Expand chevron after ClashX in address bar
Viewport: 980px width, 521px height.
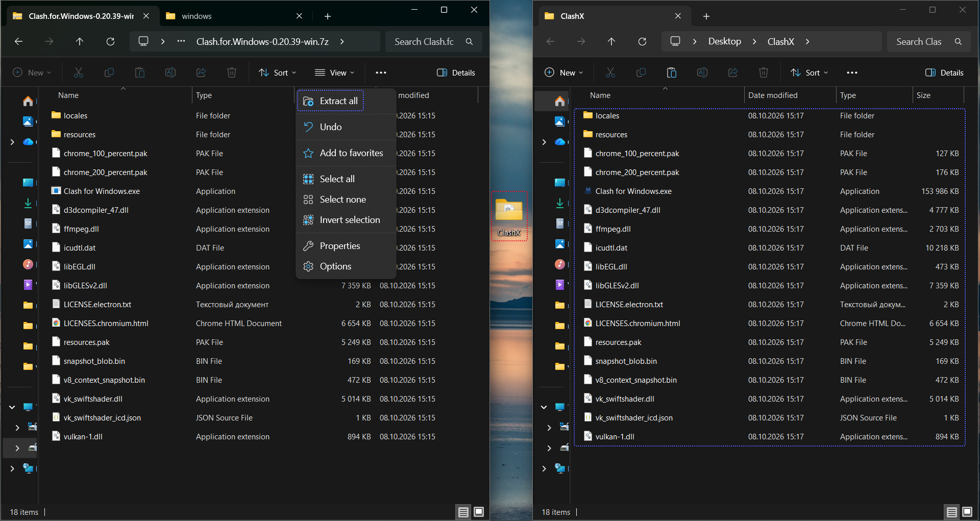(807, 41)
